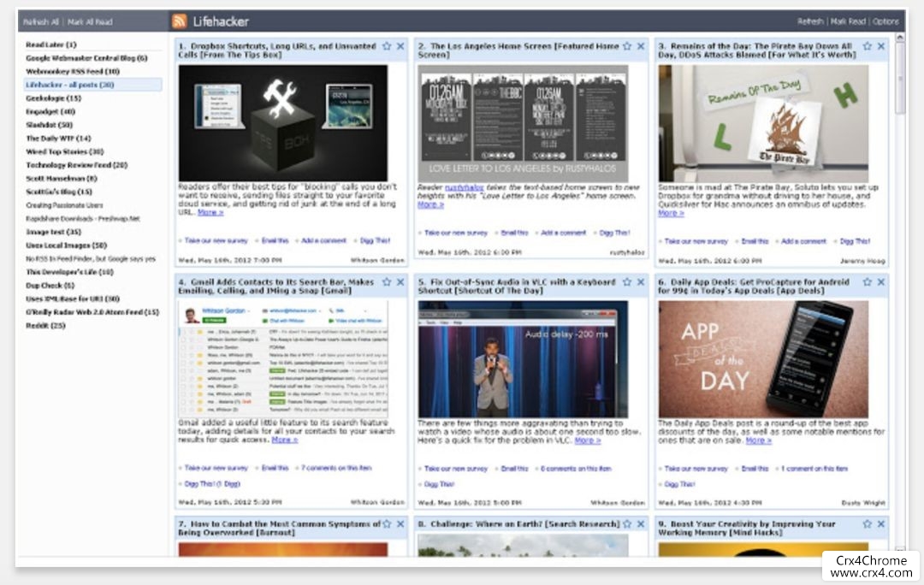Star the Los Angeles Home Screen article
This screenshot has height=585, width=924.
click(627, 46)
